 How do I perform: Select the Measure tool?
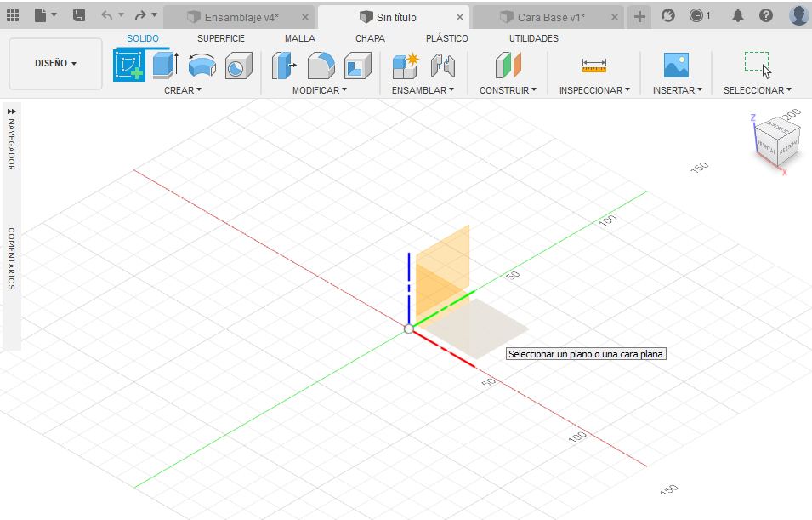[594, 66]
